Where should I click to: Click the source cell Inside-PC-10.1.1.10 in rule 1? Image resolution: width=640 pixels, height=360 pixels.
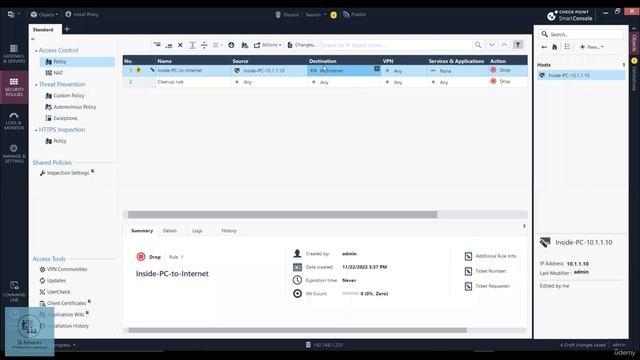coord(269,71)
